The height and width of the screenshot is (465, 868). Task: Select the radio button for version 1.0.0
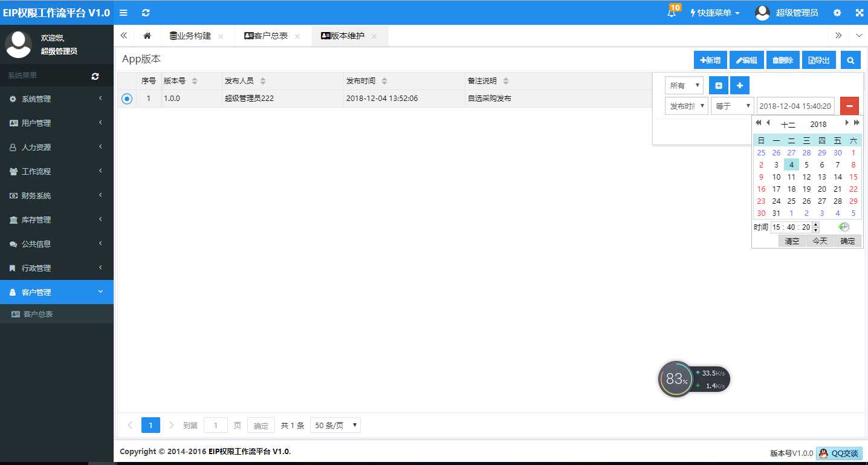pyautogui.click(x=127, y=98)
